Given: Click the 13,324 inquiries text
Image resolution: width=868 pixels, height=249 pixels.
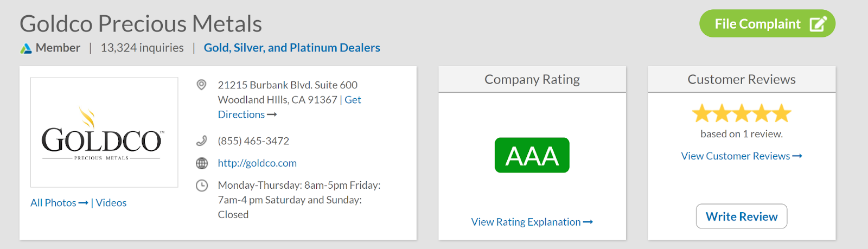Looking at the screenshot, I should point(142,48).
